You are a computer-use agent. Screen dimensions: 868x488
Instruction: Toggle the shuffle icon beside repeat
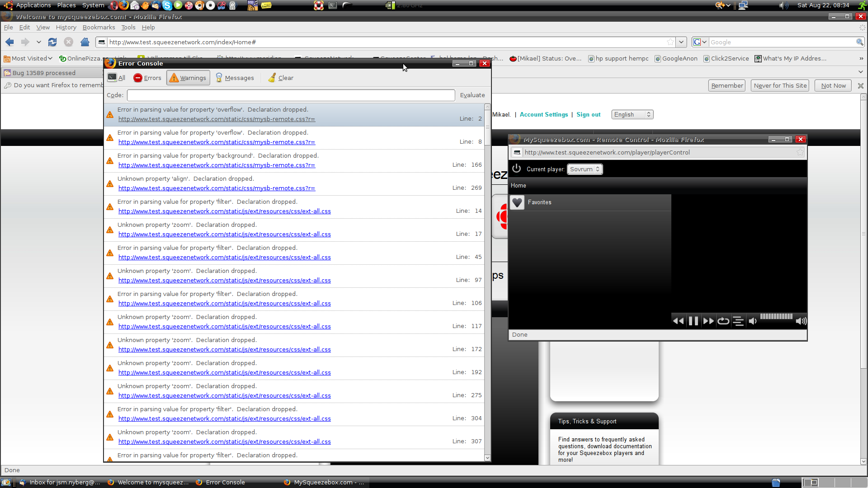click(738, 321)
